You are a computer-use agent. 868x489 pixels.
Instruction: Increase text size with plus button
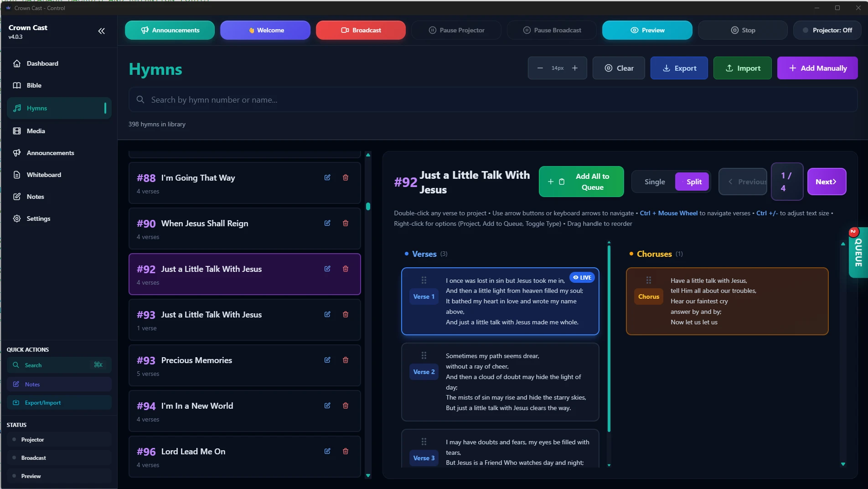575,68
